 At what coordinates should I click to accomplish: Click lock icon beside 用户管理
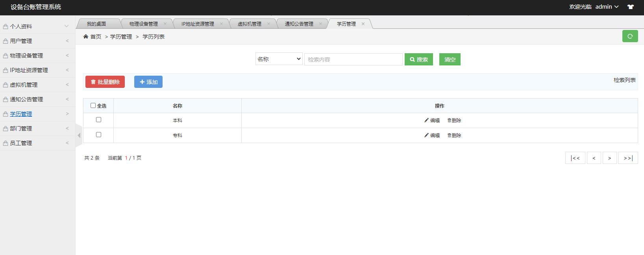(x=6, y=41)
